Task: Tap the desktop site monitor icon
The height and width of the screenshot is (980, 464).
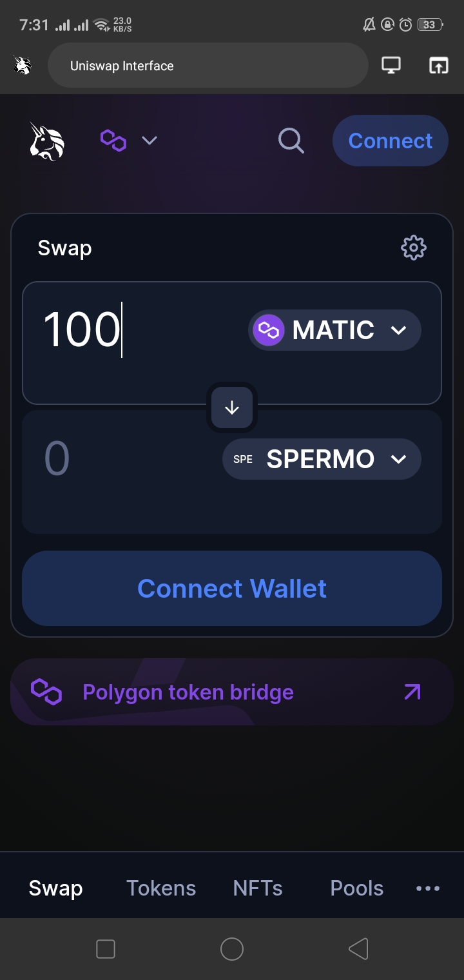Action: click(391, 65)
